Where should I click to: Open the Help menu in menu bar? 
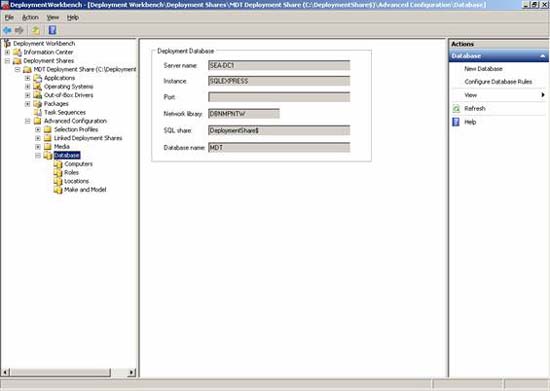pyautogui.click(x=73, y=18)
